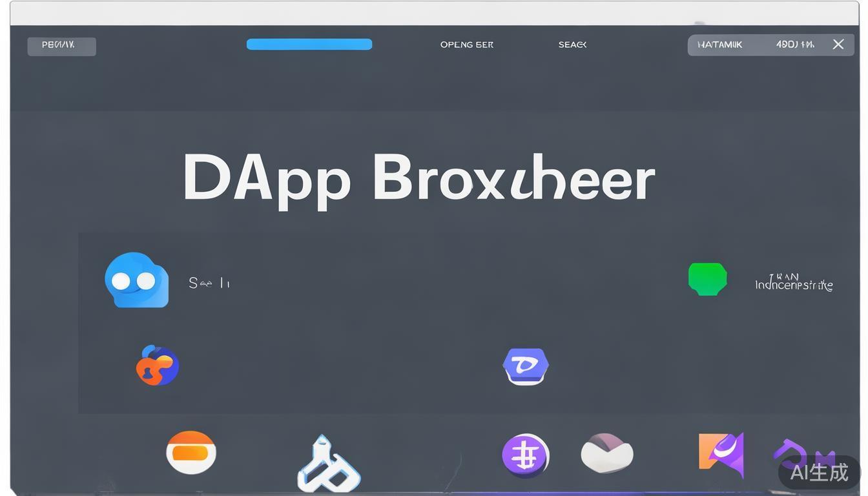
Task: Click the orange pill icon in white circle
Action: tap(191, 453)
